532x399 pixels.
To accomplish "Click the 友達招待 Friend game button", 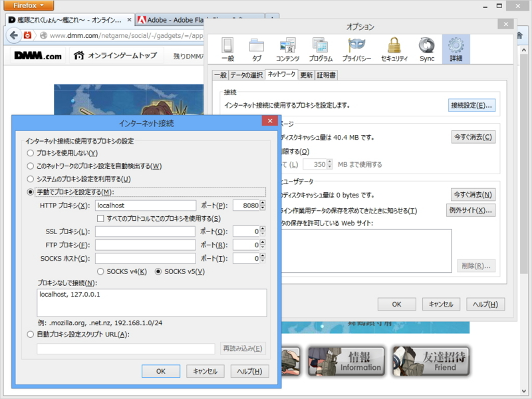I will click(431, 361).
